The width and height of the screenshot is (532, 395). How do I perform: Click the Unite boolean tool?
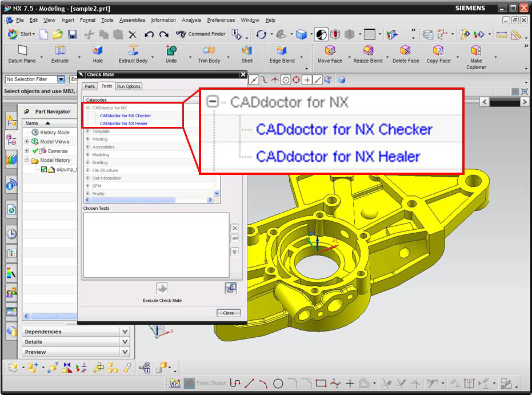coord(171,51)
